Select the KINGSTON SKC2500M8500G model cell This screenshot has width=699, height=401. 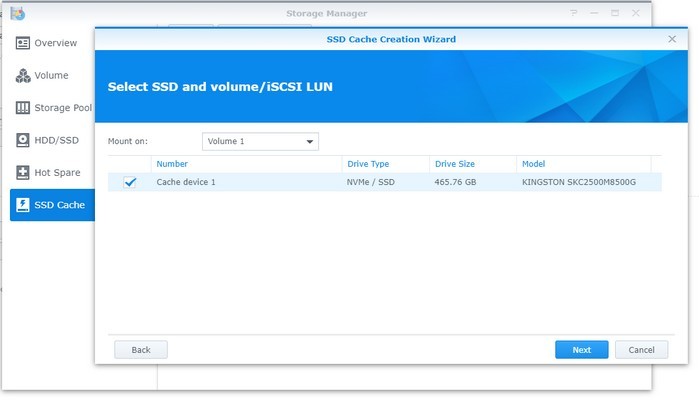[578, 182]
